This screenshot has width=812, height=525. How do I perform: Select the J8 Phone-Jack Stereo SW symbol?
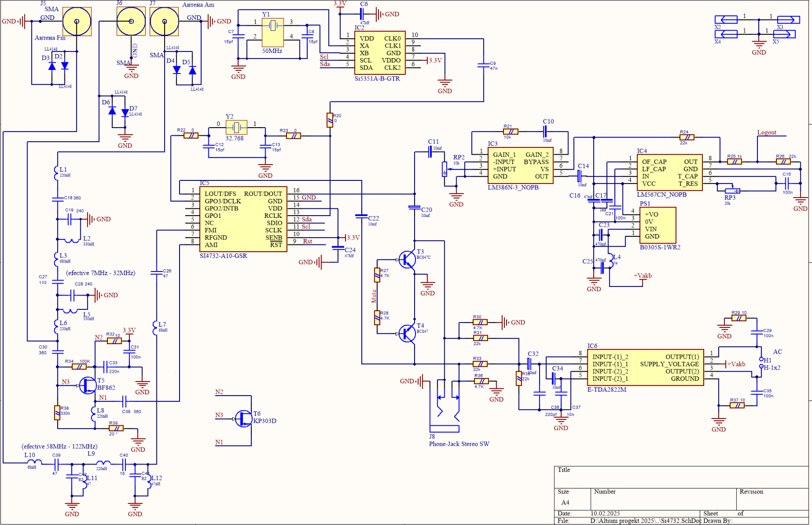click(444, 406)
